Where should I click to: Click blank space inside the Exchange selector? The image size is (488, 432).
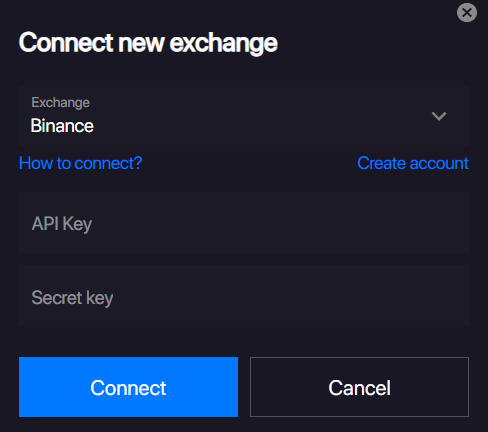pos(260,116)
